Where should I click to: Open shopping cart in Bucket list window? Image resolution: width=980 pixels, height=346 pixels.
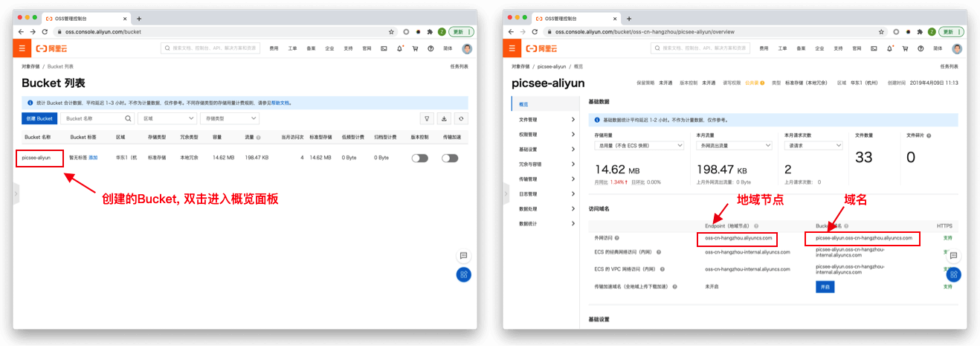pos(415,48)
